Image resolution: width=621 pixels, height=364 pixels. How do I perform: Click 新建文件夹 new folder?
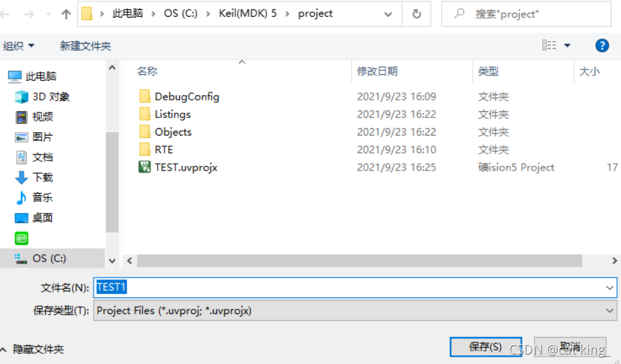[x=86, y=46]
